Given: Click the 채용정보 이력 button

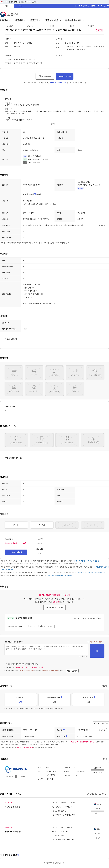Looking at the screenshot, I should (x=98, y=772).
